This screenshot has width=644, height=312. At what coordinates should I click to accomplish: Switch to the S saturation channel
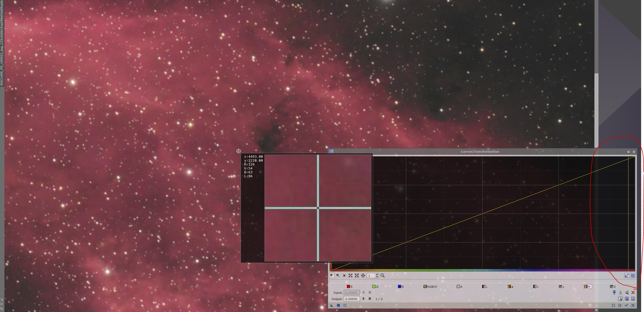click(x=613, y=286)
